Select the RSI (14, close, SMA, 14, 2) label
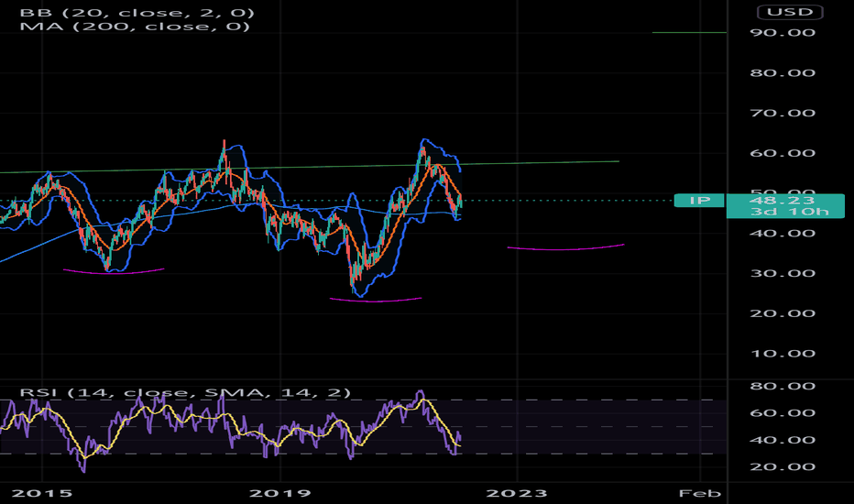Screen dimensions: 854x504 [185, 392]
